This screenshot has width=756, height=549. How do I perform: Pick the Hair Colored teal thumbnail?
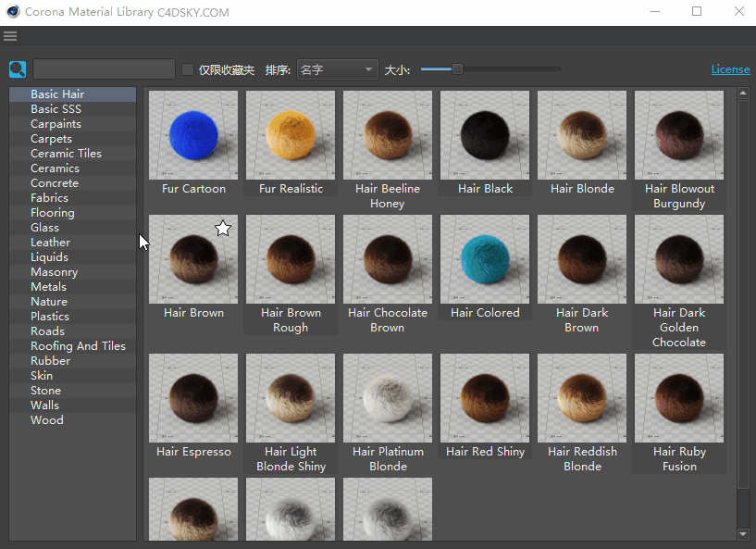pyautogui.click(x=485, y=259)
